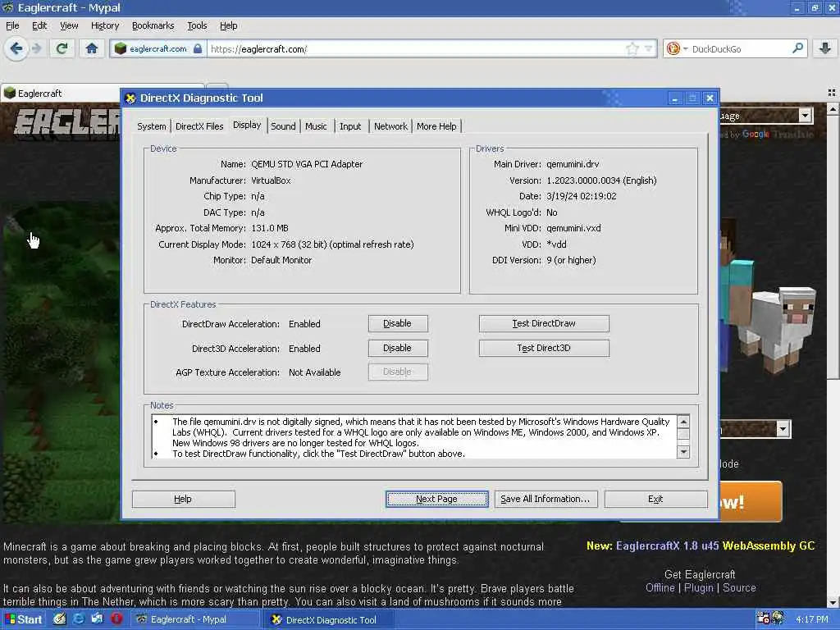Image resolution: width=840 pixels, height=630 pixels.
Task: Click the URL address field
Action: pyautogui.click(x=415, y=48)
